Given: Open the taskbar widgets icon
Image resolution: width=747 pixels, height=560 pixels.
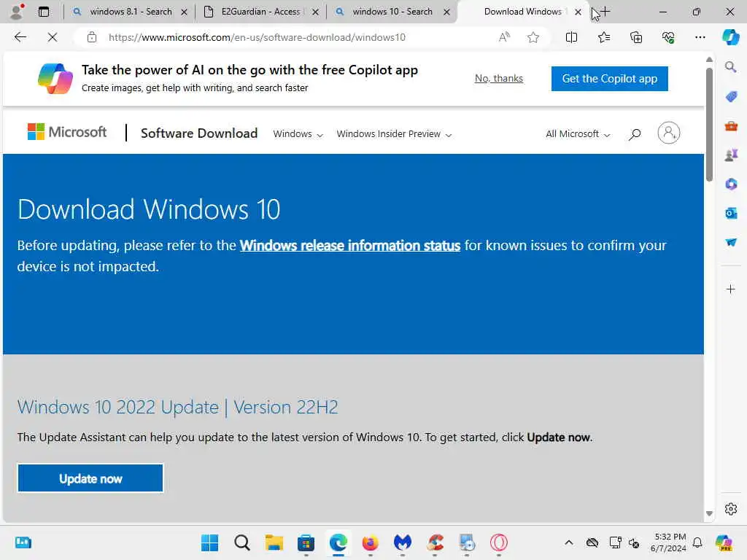Looking at the screenshot, I should 23,542.
